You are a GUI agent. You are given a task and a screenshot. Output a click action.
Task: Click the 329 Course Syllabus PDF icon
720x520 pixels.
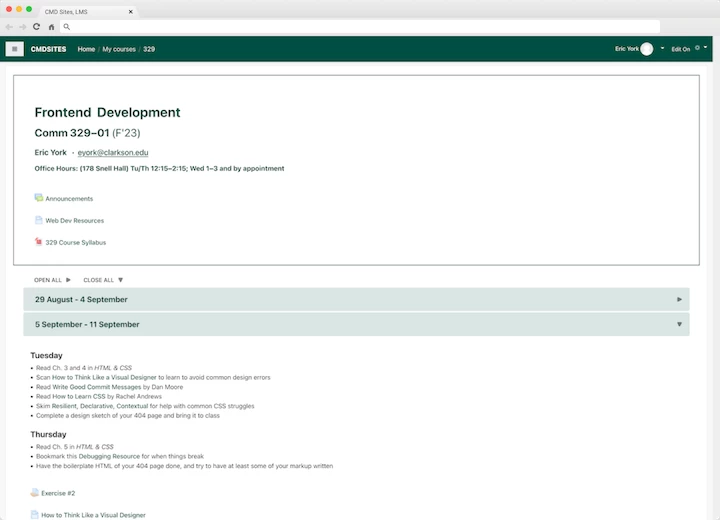tap(39, 242)
